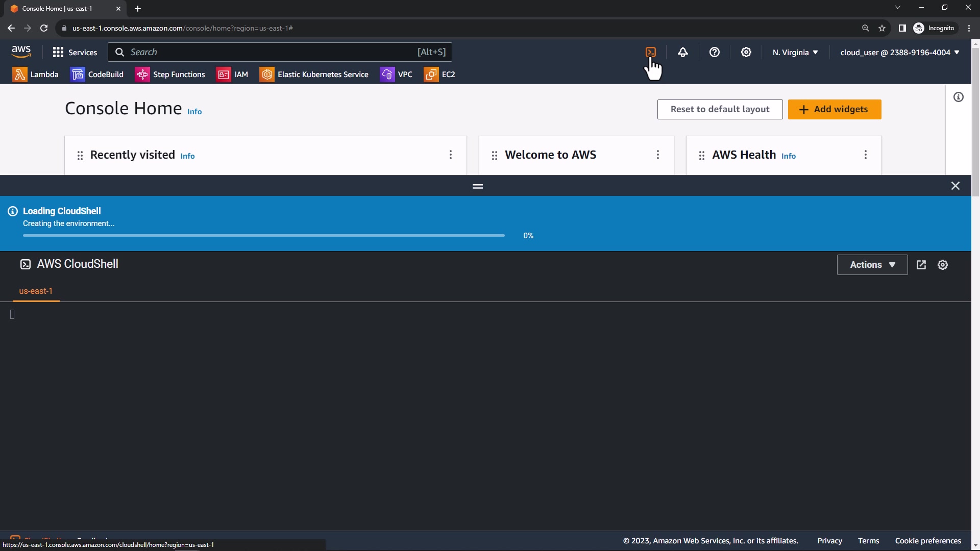Viewport: 980px width, 551px height.
Task: Select the us-east-1 terminal tab
Action: 36,291
